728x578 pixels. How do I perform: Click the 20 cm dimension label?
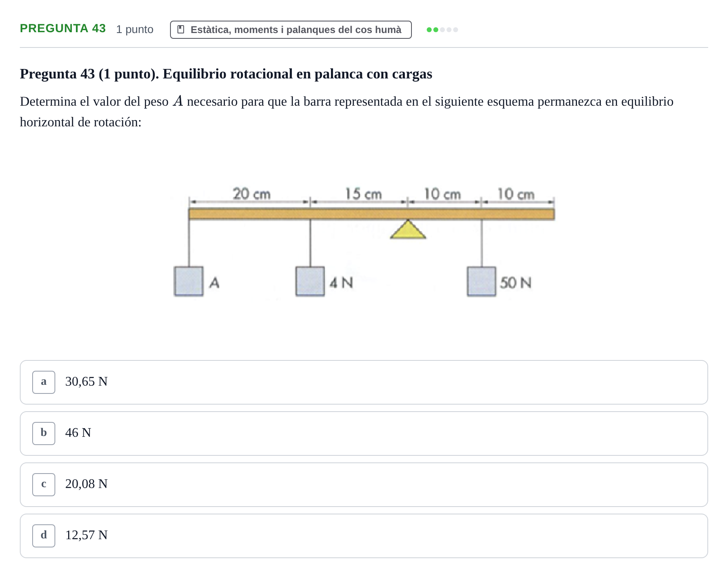click(251, 194)
